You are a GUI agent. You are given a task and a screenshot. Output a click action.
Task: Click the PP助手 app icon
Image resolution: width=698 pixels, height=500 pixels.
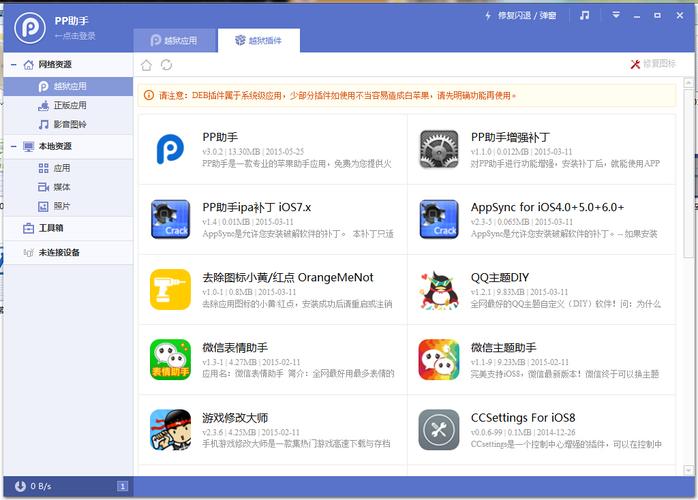point(170,149)
